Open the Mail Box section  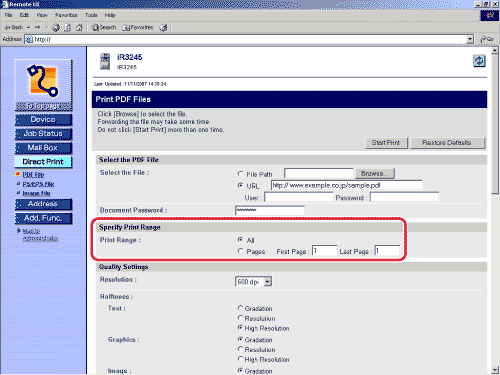[43, 148]
